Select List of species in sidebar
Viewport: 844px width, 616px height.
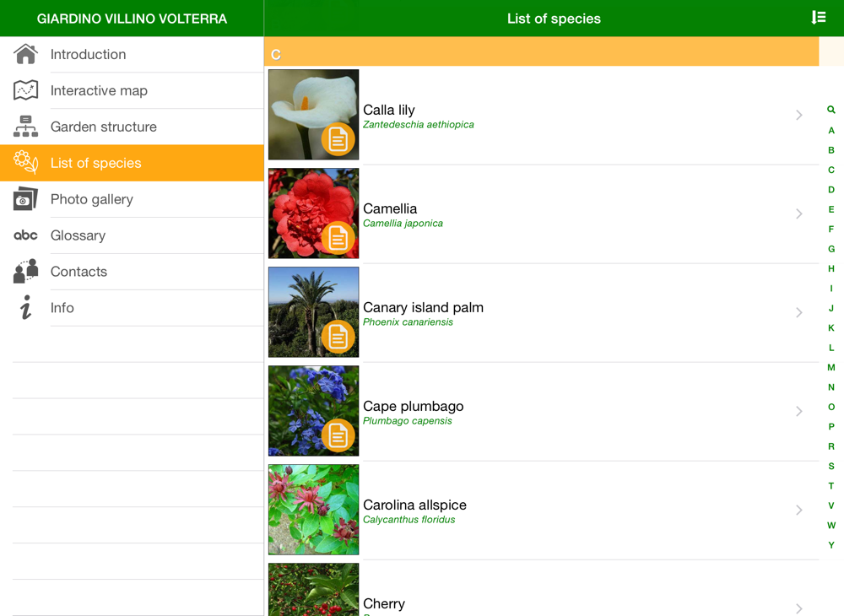[x=132, y=163]
